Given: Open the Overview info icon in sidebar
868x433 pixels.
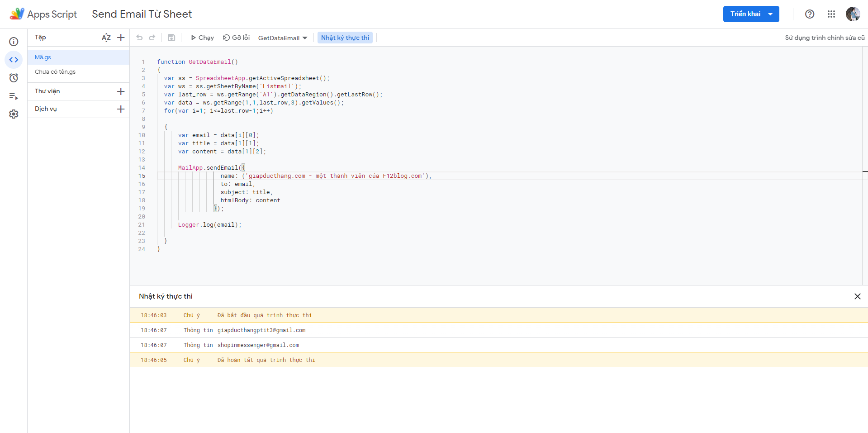Looking at the screenshot, I should pos(14,42).
